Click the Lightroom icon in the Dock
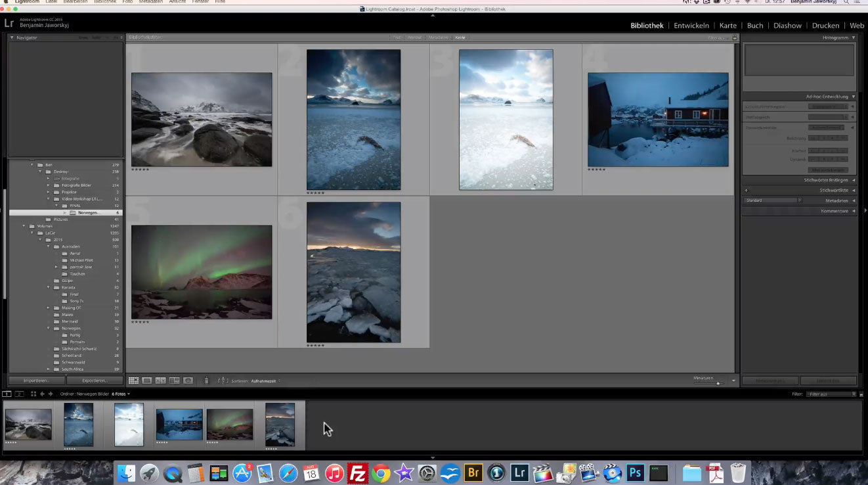This screenshot has width=868, height=485. [519, 473]
